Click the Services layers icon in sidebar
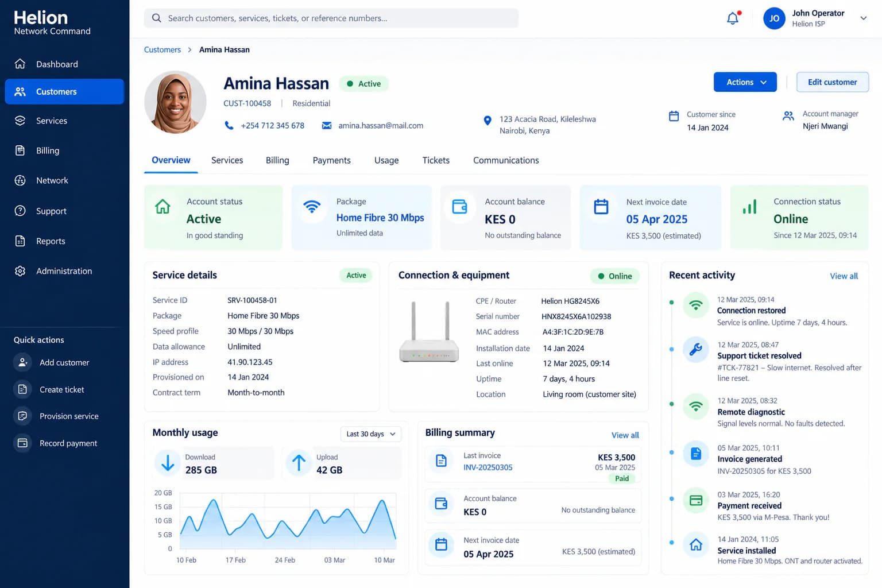The image size is (882, 588). coord(20,121)
